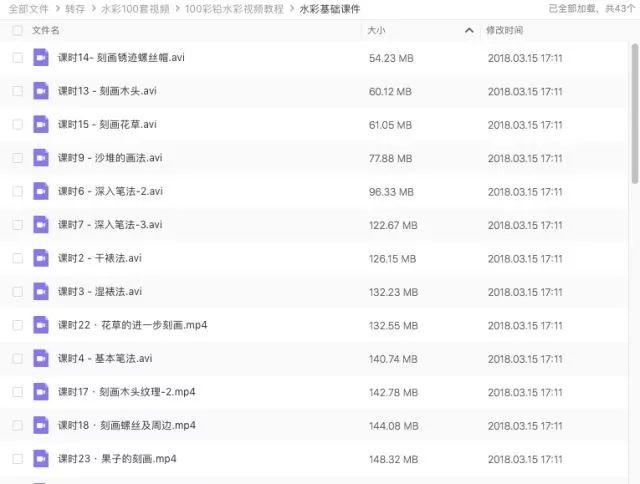
Task: Click video icon of 课时4 基本笔法.avi
Action: [x=41, y=359]
